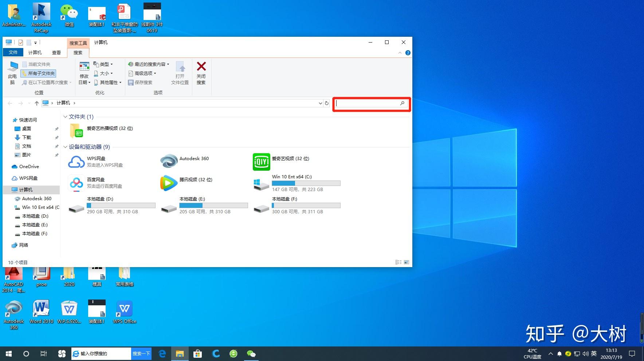Toggle the 所有子文件夹 search option

coord(38,73)
